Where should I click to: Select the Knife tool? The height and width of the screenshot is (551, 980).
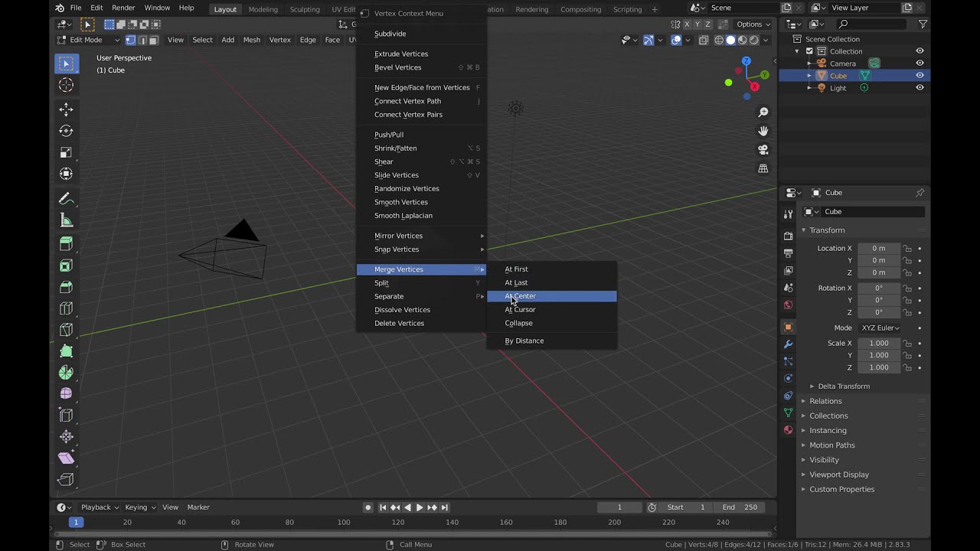click(x=66, y=330)
